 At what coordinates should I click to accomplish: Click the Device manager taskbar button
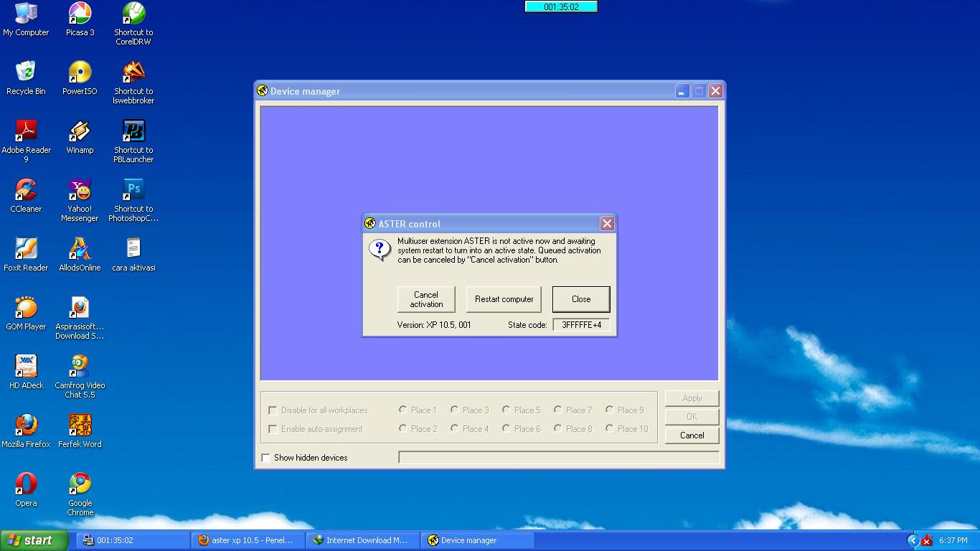point(478,540)
